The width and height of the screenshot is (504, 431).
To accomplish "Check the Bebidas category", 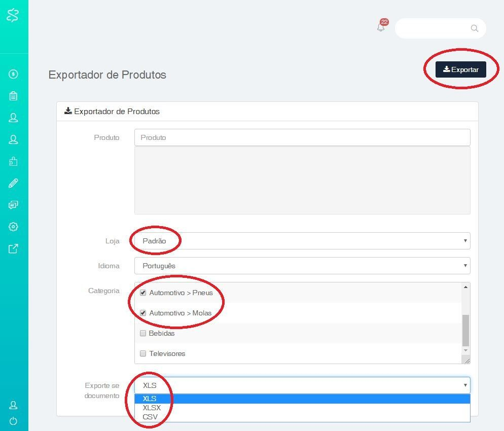I will click(x=143, y=333).
